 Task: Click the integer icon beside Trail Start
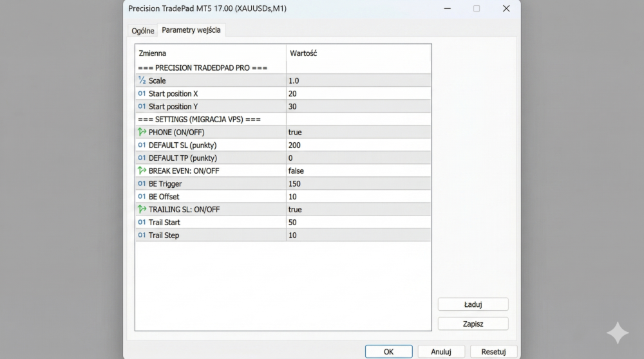click(142, 223)
